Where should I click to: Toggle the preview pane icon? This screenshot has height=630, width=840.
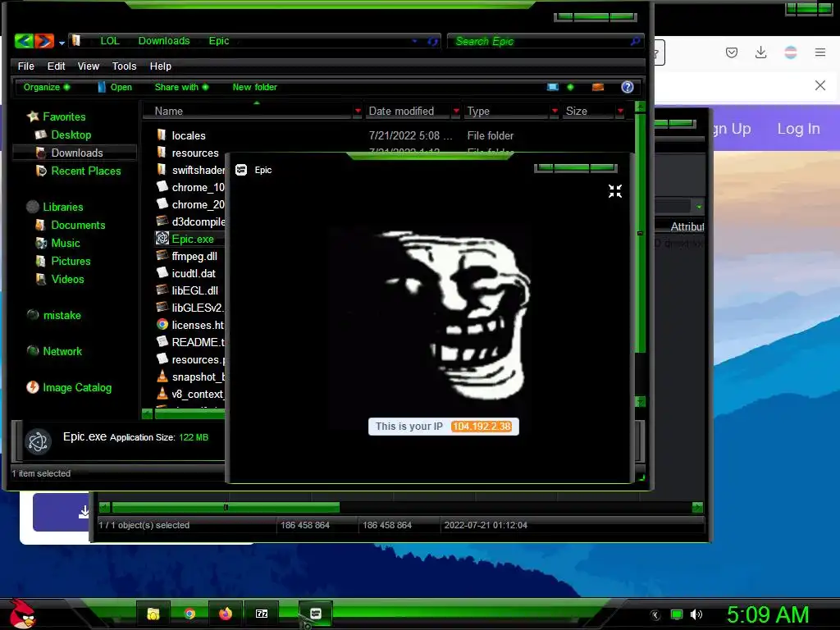click(598, 87)
